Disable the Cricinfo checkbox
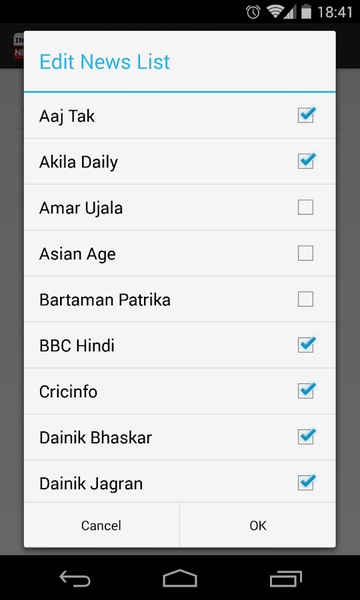Image resolution: width=360 pixels, height=600 pixels. [306, 391]
